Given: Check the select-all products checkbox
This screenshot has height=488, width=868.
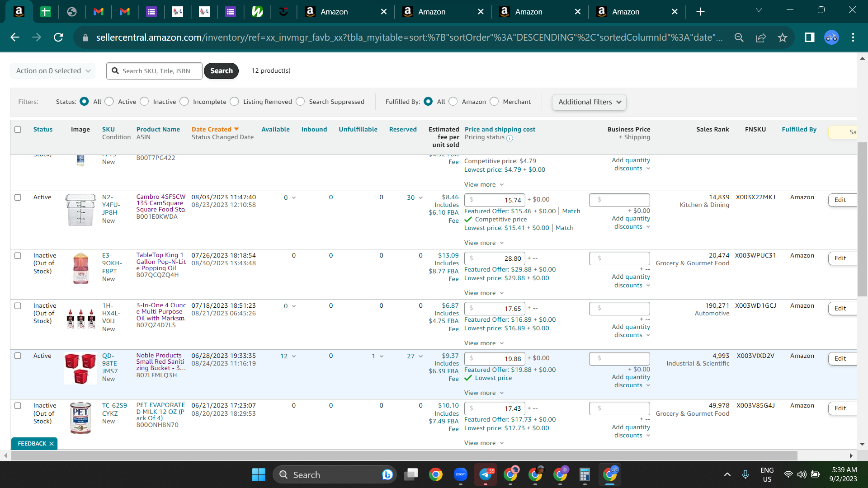Looking at the screenshot, I should click(18, 130).
